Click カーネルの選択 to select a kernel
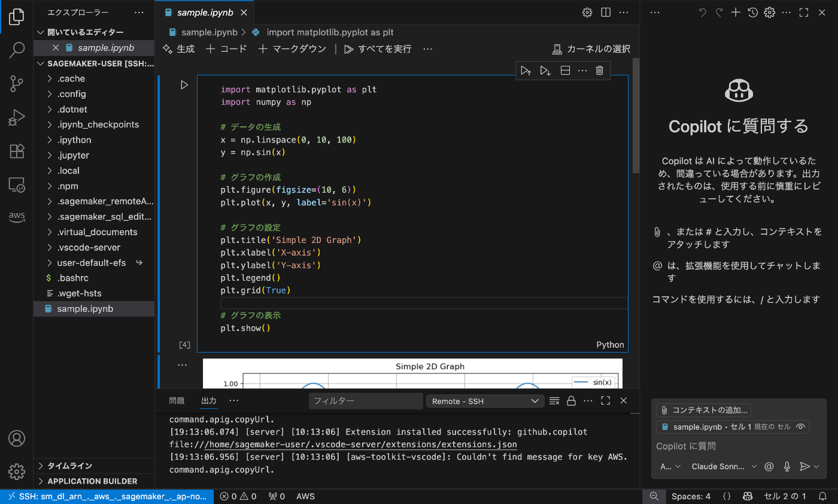The height and width of the screenshot is (504, 838). (591, 49)
